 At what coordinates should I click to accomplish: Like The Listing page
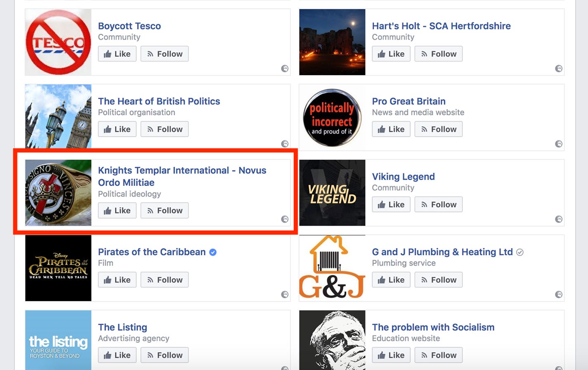point(117,355)
